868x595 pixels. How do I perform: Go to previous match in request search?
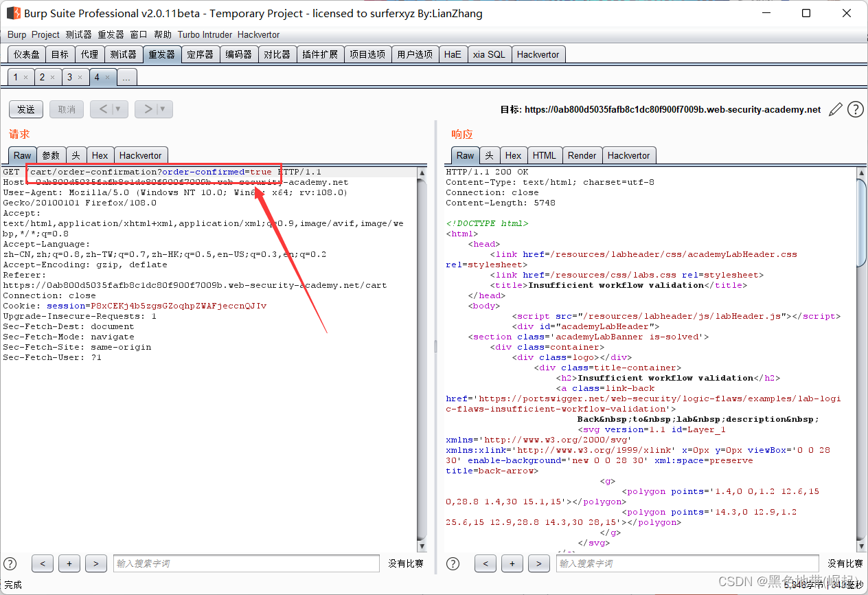coord(43,563)
